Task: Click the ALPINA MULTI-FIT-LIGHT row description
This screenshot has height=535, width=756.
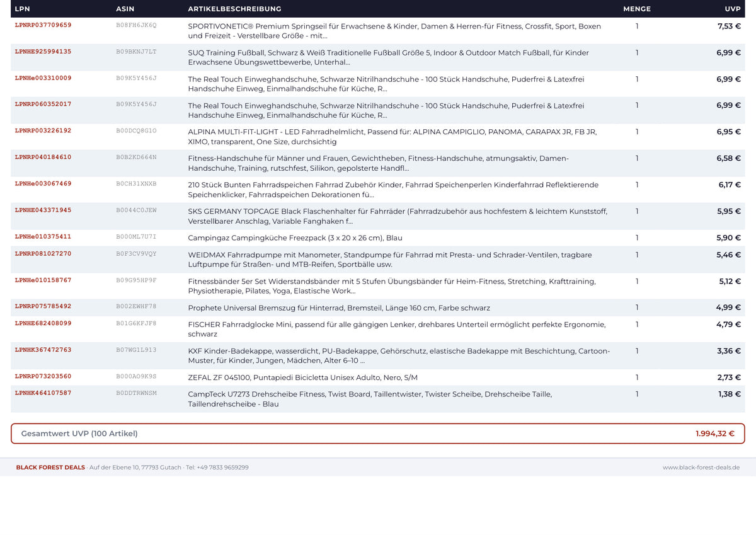Action: 392,137
